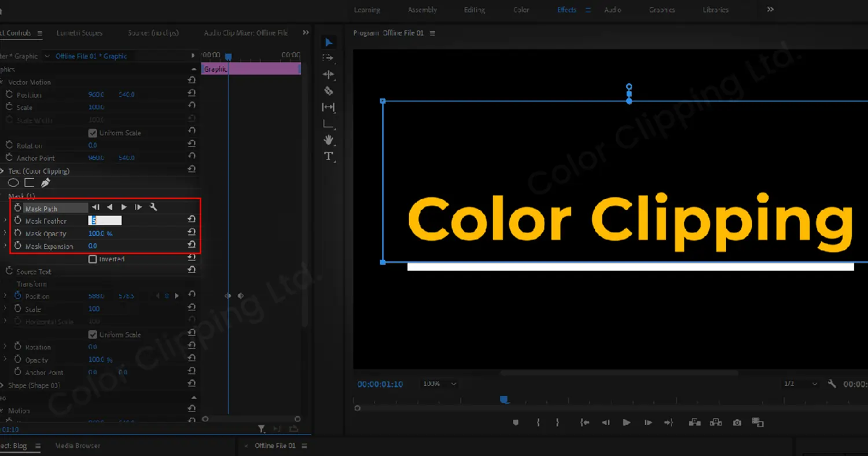The width and height of the screenshot is (868, 456).
Task: Open Mask Path tracking settings via wrench icon
Action: coord(153,207)
